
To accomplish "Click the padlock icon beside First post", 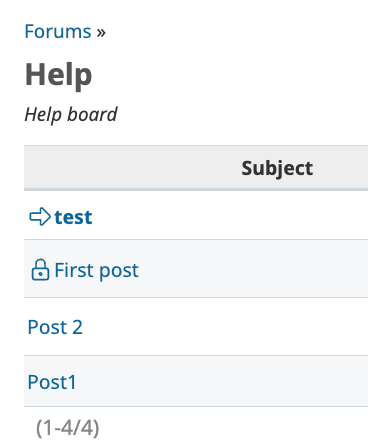I will point(40,269).
